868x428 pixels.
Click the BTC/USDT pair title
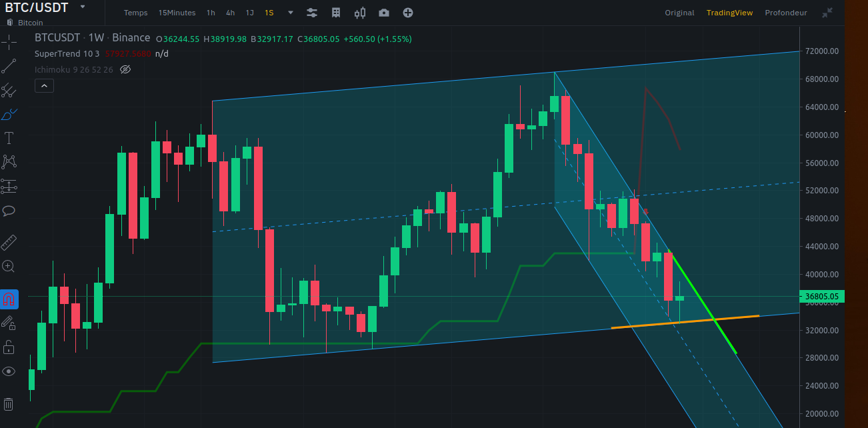click(x=37, y=8)
